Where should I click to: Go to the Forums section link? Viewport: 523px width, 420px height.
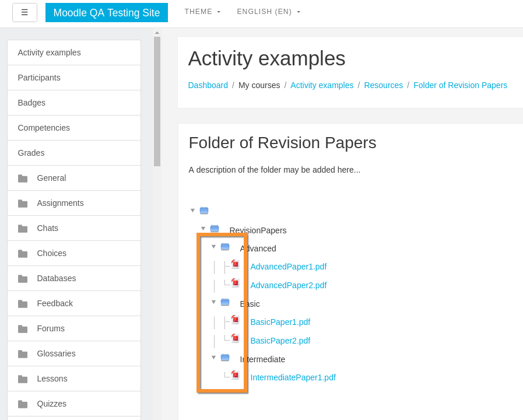coord(51,328)
